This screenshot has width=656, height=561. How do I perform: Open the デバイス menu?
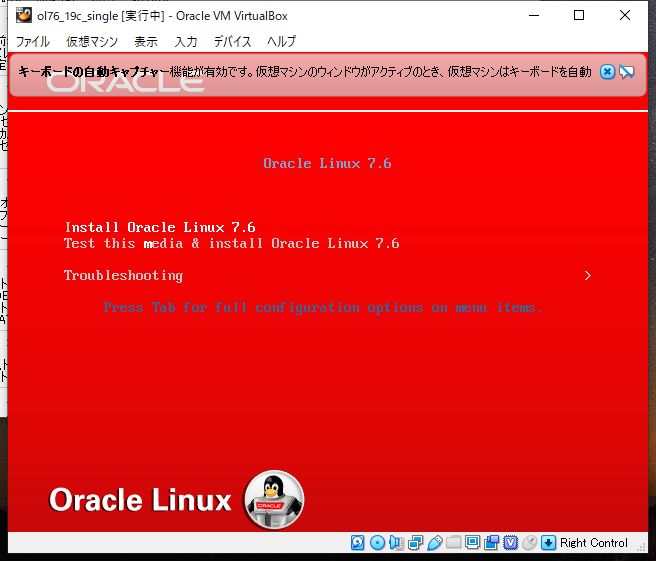[x=233, y=41]
